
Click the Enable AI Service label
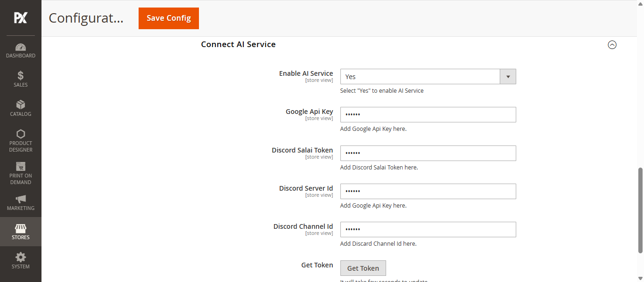306,73
